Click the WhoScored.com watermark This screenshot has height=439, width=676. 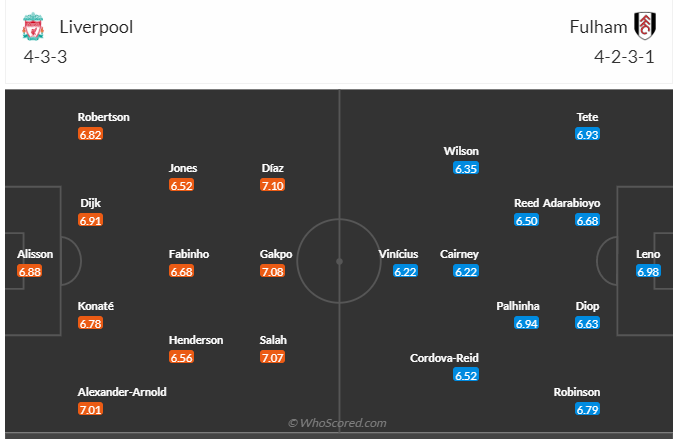pyautogui.click(x=337, y=424)
